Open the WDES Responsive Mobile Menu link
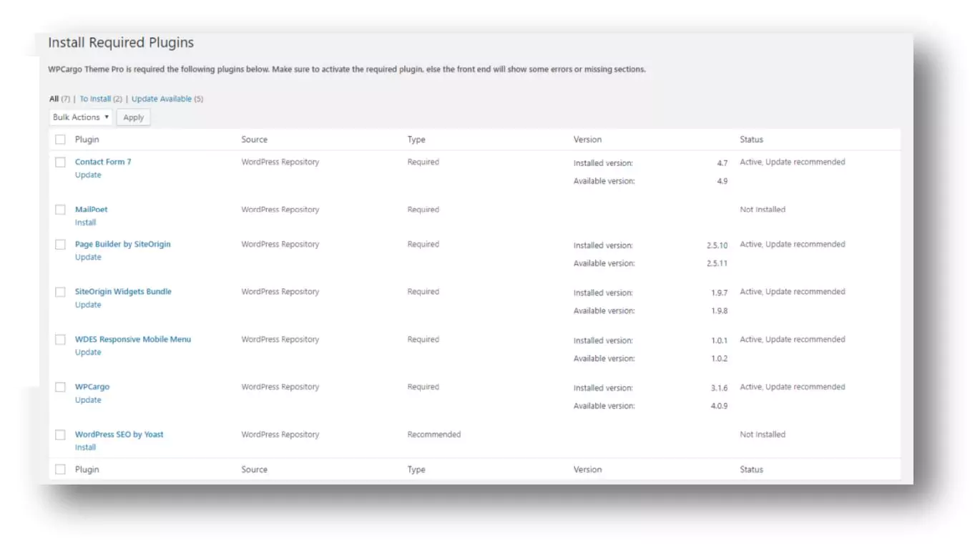The image size is (980, 551). [x=133, y=339]
